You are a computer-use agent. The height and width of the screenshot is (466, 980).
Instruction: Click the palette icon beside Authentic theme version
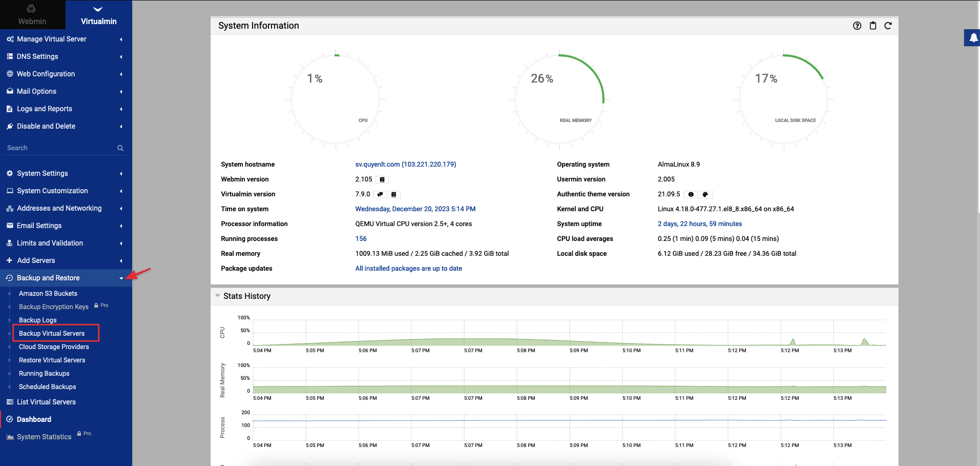click(705, 194)
